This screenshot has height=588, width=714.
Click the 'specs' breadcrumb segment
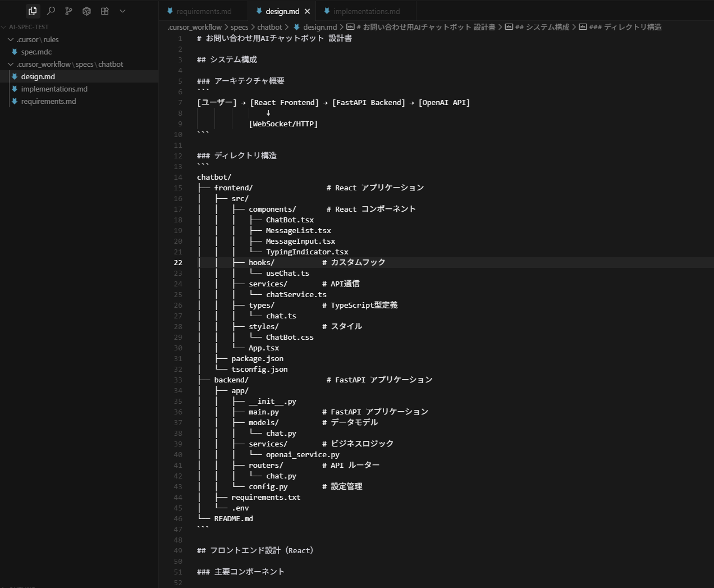(239, 27)
